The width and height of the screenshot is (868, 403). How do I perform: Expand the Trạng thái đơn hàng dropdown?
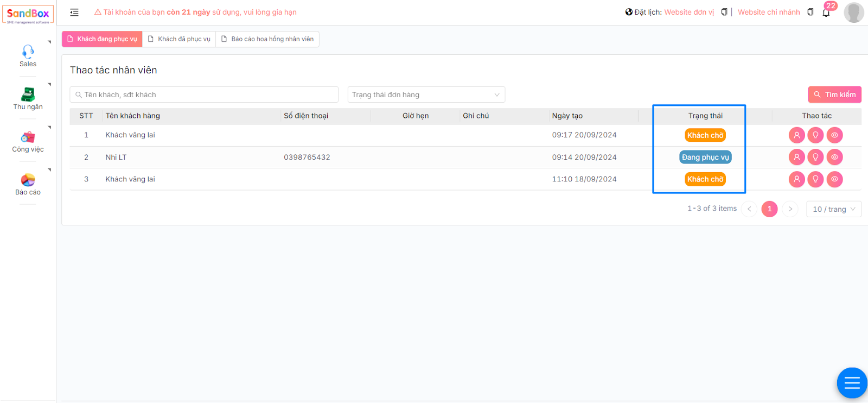[x=426, y=95]
